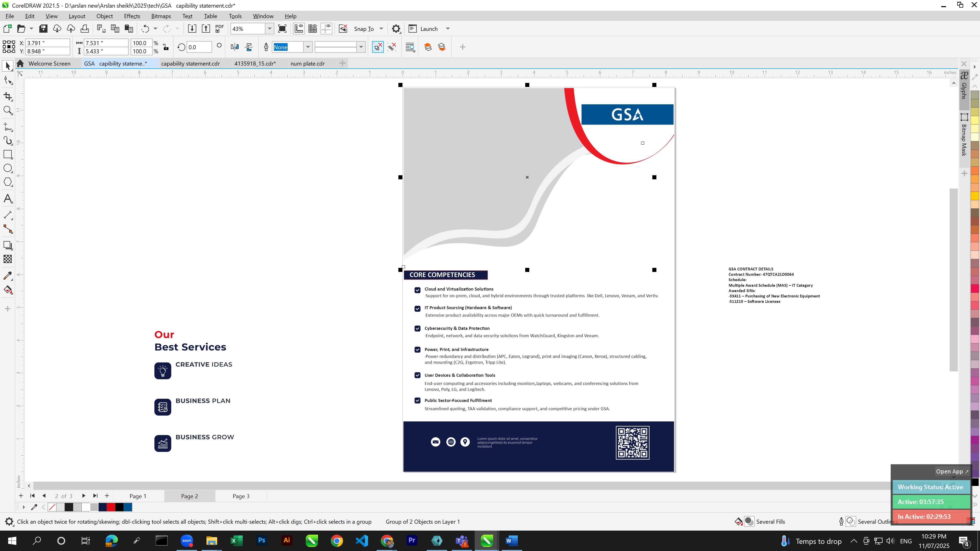Click the Import icon

click(x=192, y=29)
